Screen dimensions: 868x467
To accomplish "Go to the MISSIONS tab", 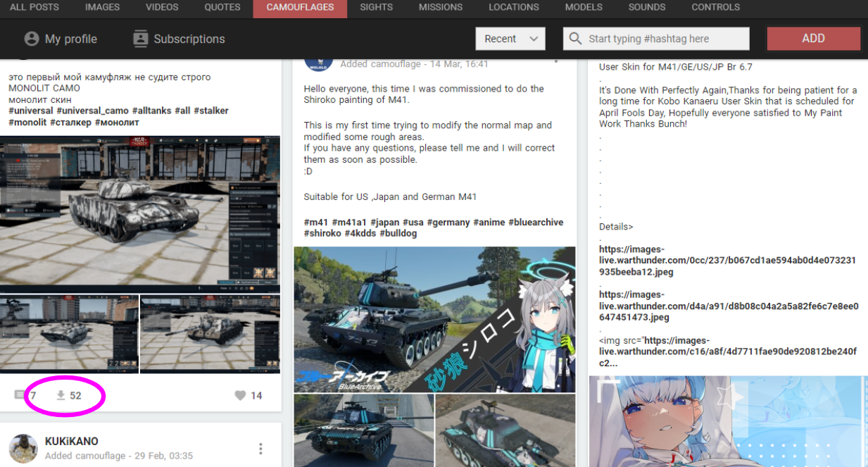I will click(x=441, y=8).
